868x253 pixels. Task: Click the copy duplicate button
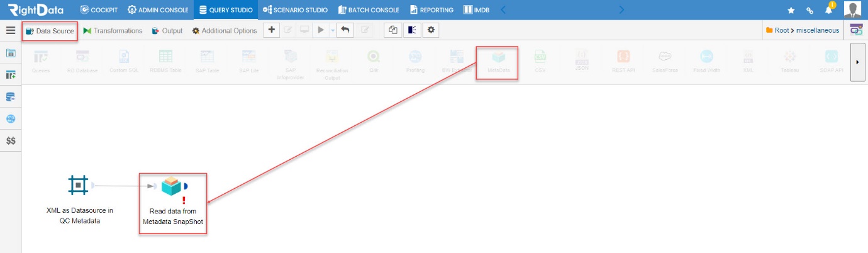(392, 30)
